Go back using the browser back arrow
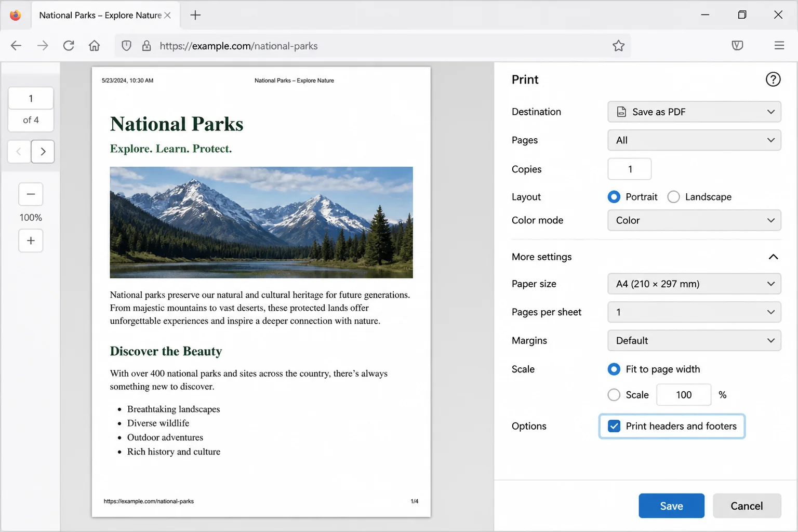This screenshot has height=532, width=798. 16,46
